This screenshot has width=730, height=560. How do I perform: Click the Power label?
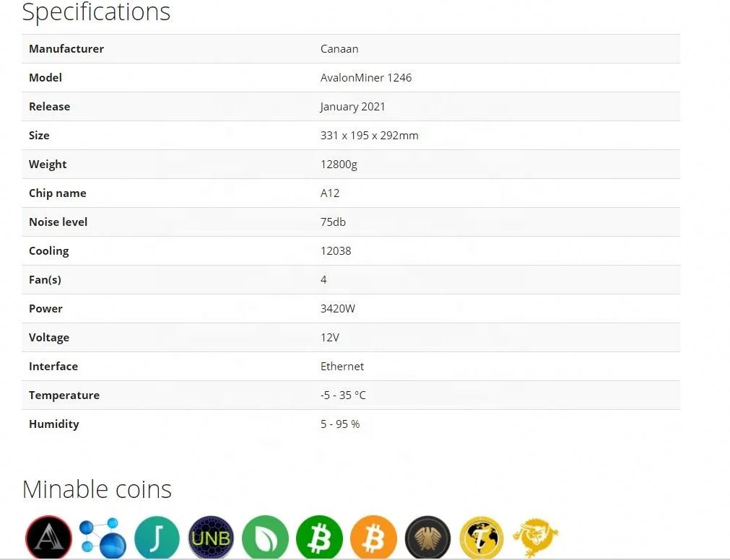pyautogui.click(x=45, y=308)
